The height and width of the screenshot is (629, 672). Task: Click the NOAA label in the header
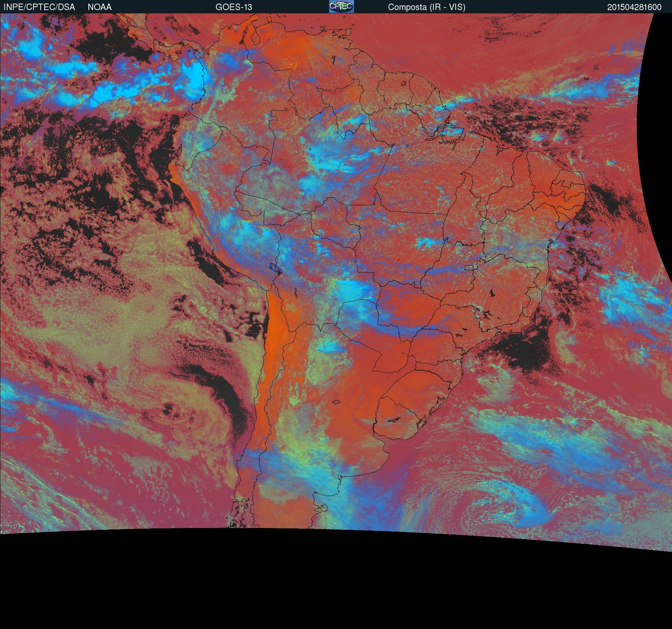(100, 7)
